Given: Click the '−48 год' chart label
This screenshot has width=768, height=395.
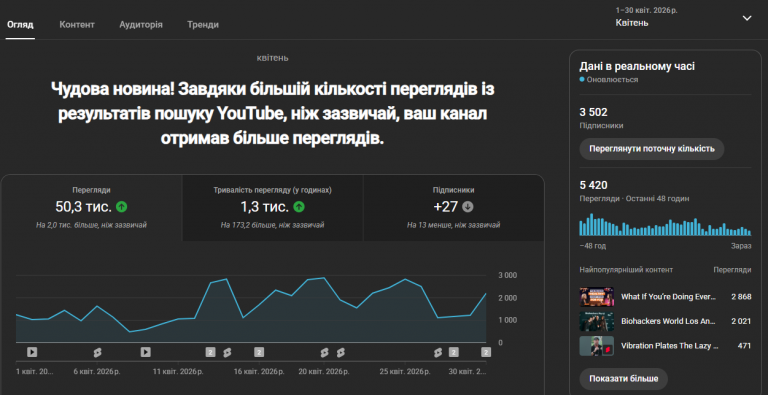Looking at the screenshot, I should point(592,246).
